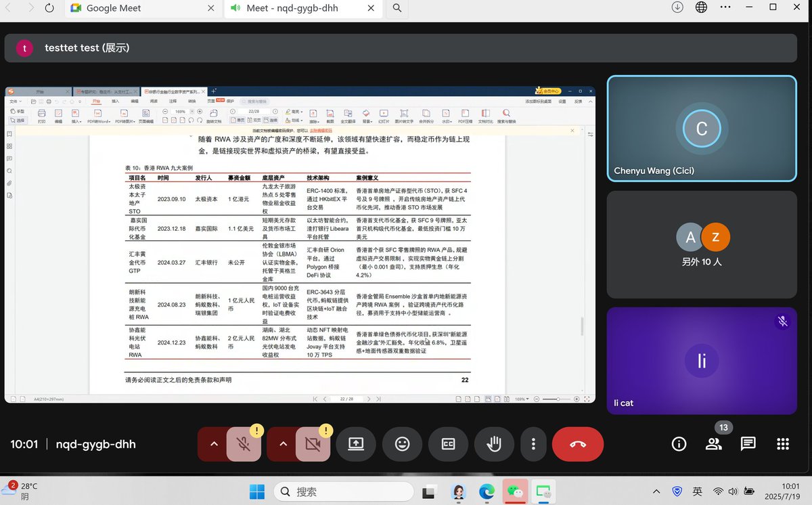Viewport: 812px width, 505px height.
Task: Click the nqd-gygb-dhh meeting code text
Action: pyautogui.click(x=96, y=444)
